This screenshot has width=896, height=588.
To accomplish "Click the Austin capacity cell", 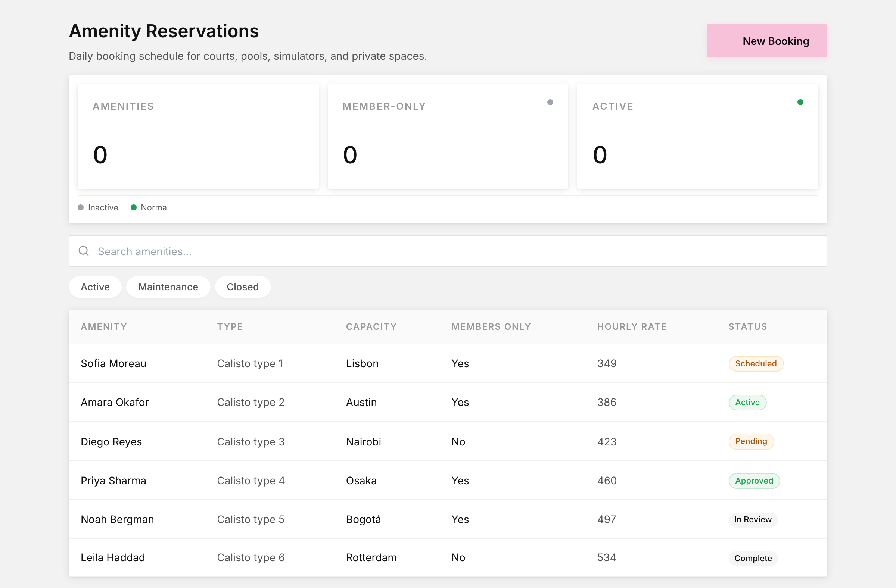I will [361, 403].
